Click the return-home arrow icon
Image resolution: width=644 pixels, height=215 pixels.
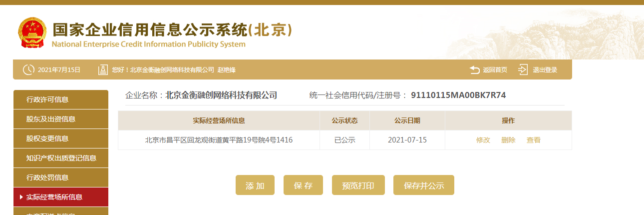pyautogui.click(x=475, y=70)
